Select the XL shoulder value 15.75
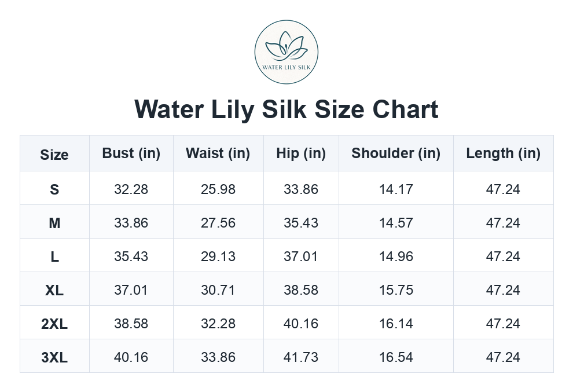 click(x=396, y=290)
